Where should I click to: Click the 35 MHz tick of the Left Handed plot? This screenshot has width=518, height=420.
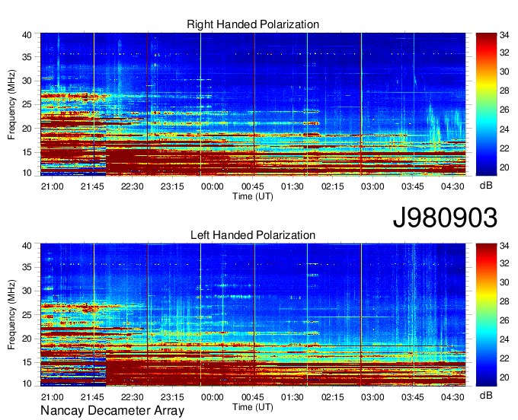click(x=27, y=267)
